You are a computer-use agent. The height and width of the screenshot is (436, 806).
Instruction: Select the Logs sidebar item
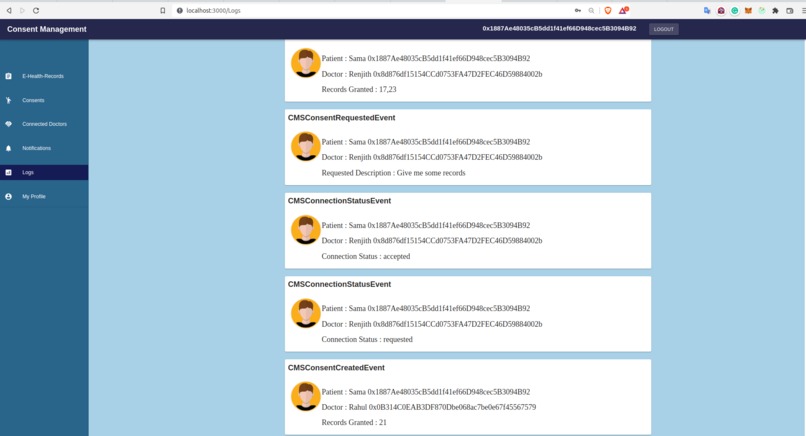click(x=44, y=172)
